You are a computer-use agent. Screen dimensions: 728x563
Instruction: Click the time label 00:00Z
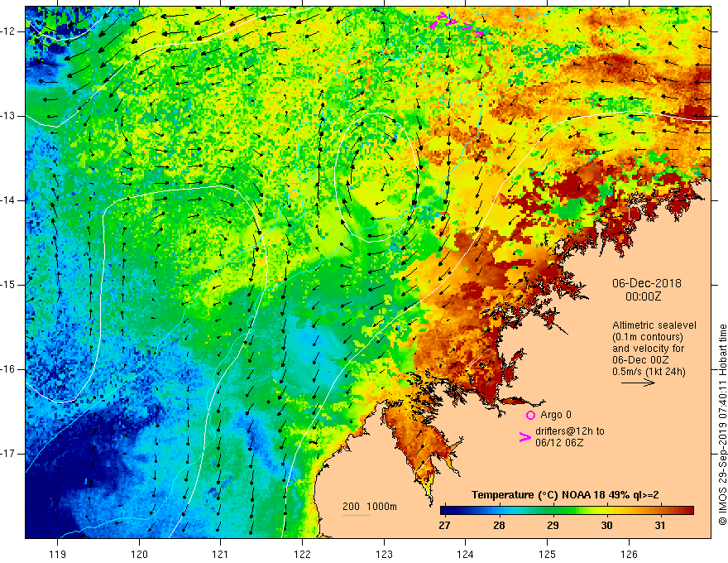[644, 296]
